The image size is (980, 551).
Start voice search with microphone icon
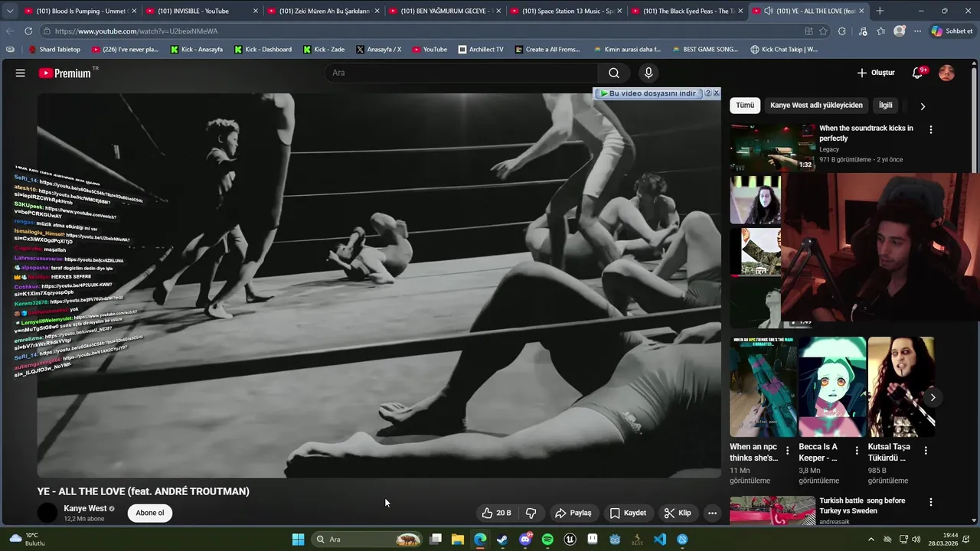pos(648,73)
